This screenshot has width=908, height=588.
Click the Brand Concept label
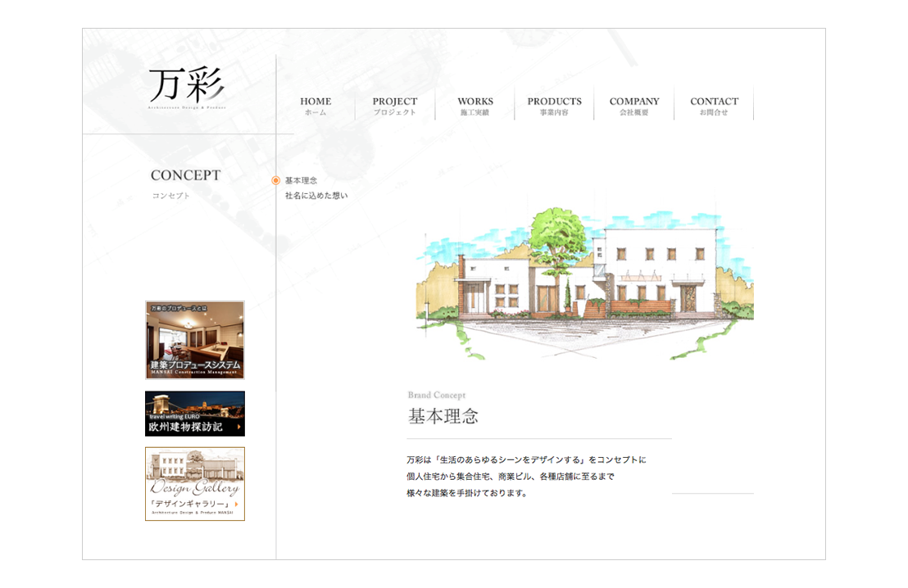click(437, 395)
